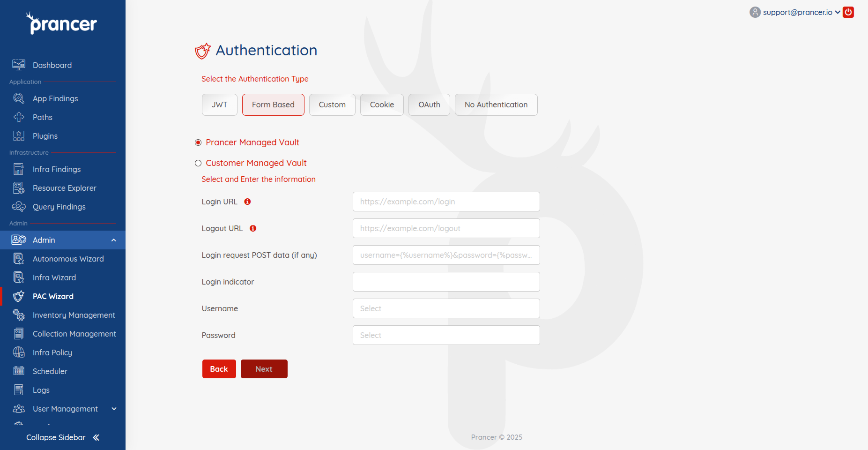Click Collapse Sidebar label
Image resolution: width=868 pixels, height=450 pixels.
tap(56, 437)
